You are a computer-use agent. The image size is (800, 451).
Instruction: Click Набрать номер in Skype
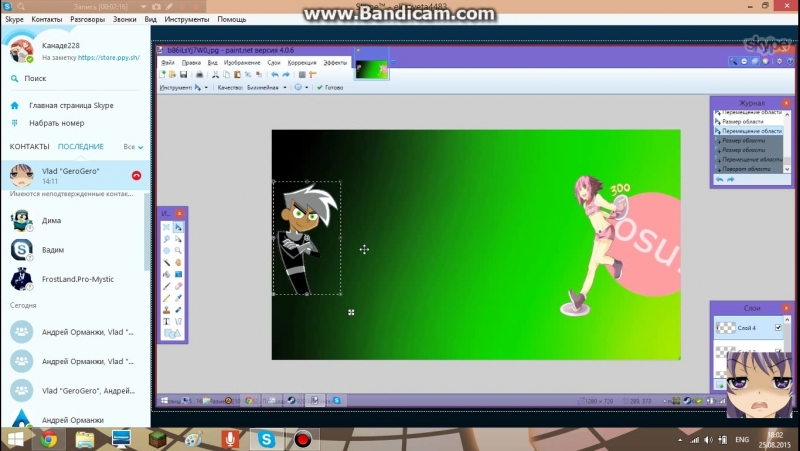pyautogui.click(x=57, y=123)
